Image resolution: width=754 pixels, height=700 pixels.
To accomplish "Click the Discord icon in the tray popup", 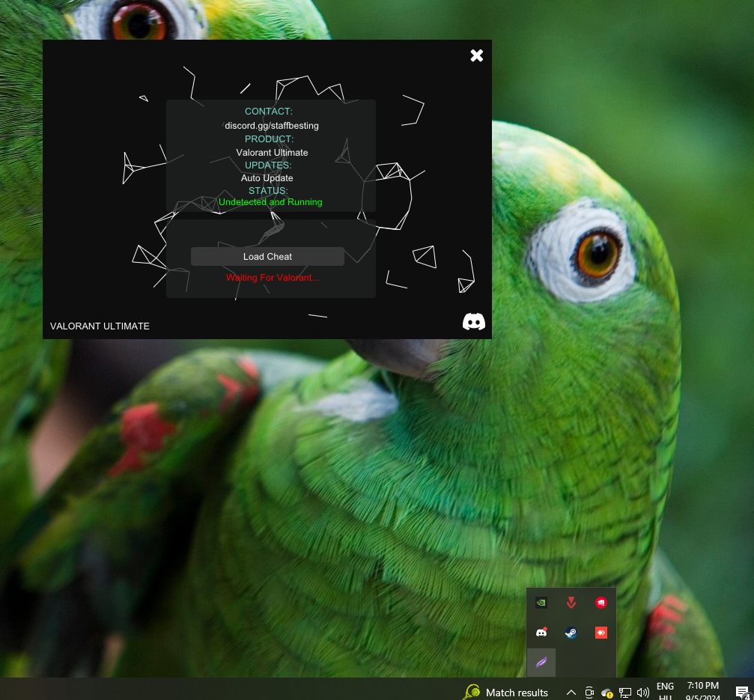I will point(541,633).
